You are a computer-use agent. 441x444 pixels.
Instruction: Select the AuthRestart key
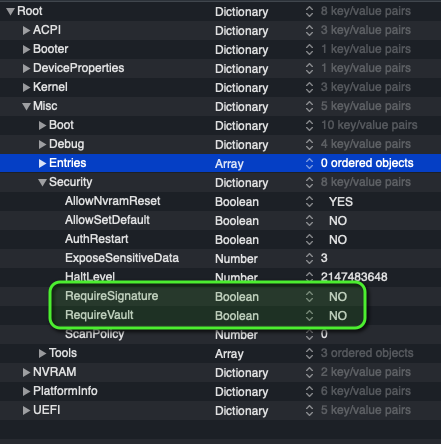[97, 239]
